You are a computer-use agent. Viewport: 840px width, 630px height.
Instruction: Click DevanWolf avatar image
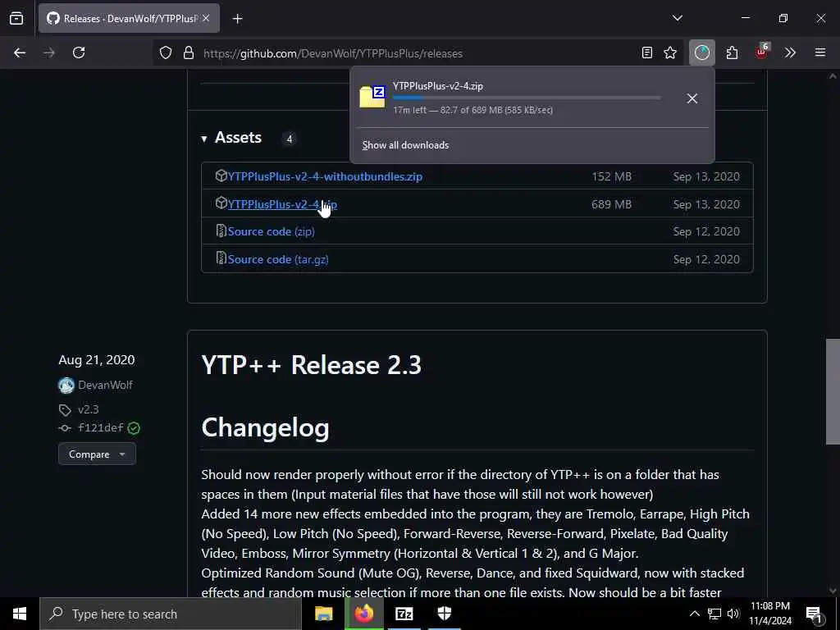pyautogui.click(x=66, y=386)
